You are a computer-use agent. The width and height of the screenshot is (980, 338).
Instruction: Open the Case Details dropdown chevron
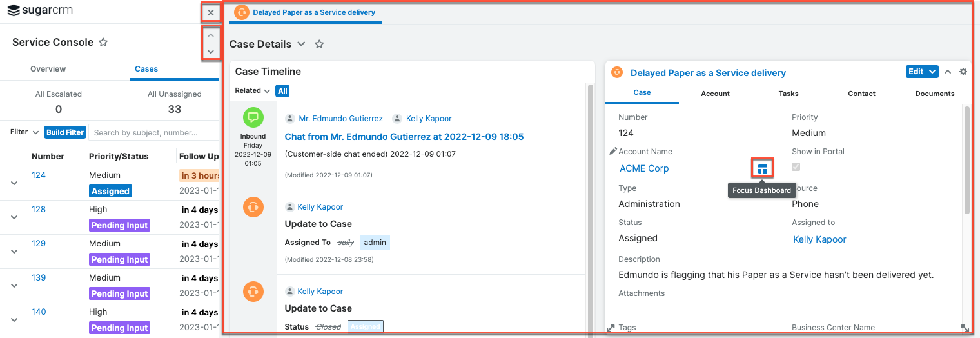click(x=301, y=45)
